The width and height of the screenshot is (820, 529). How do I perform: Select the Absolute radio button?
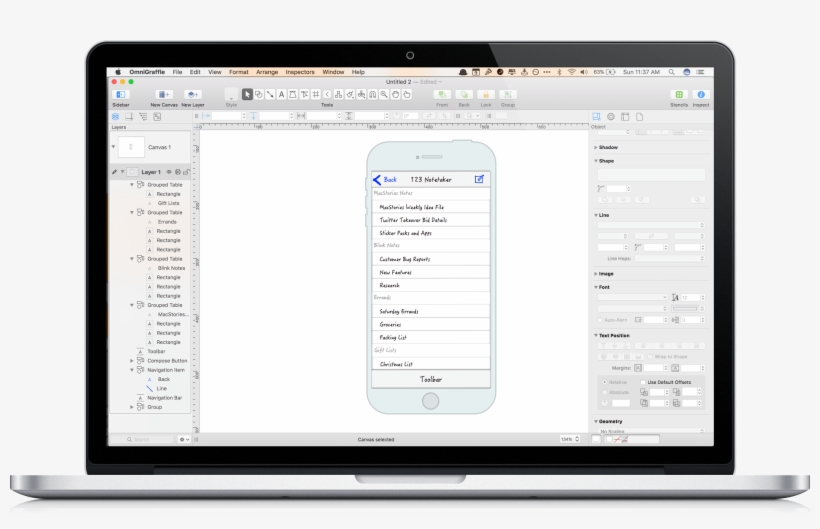(605, 392)
